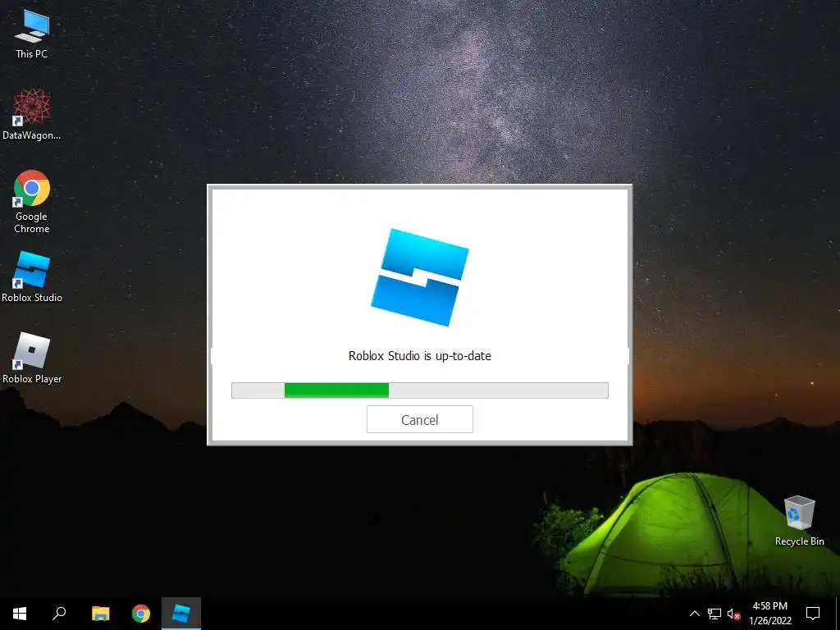Click the "Roblox Studio is up-to-date" text
Screen dimensions: 840x630
point(419,356)
